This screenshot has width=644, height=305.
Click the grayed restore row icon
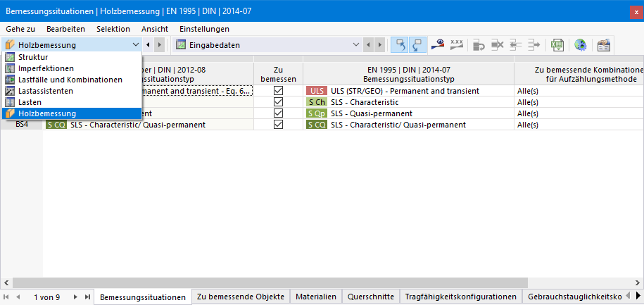(479, 44)
